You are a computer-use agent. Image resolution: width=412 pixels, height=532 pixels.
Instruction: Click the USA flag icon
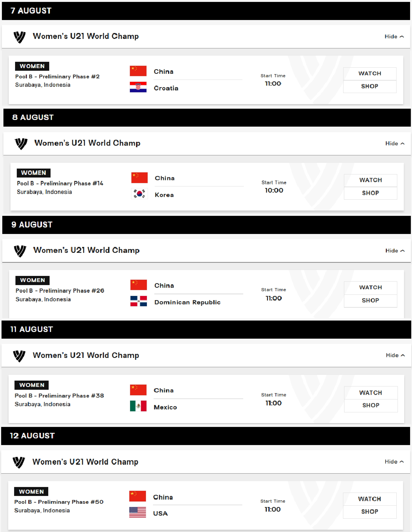(x=138, y=512)
